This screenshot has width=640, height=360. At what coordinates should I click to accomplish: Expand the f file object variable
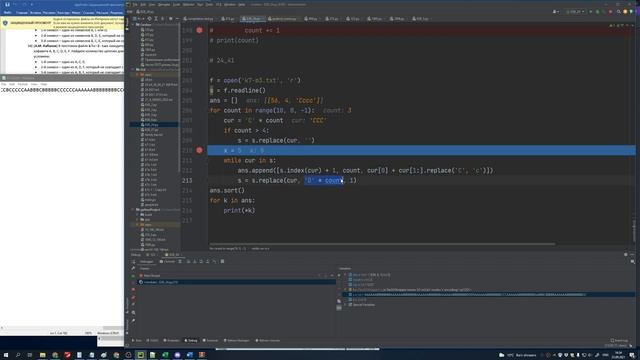click(345, 290)
